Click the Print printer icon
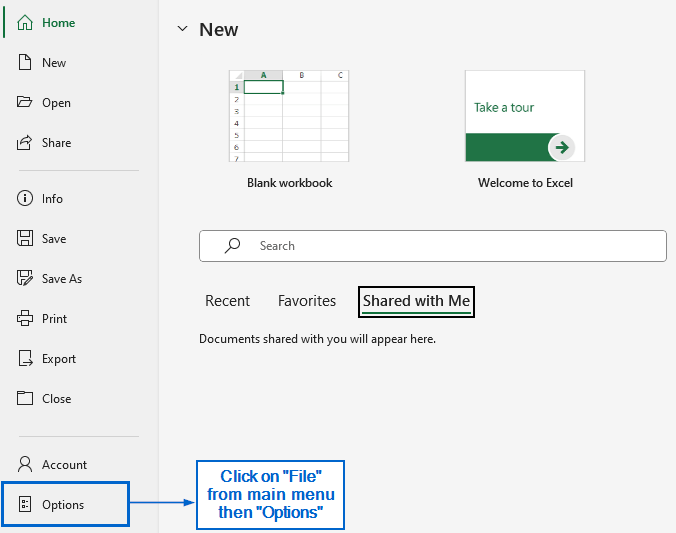 tap(25, 319)
